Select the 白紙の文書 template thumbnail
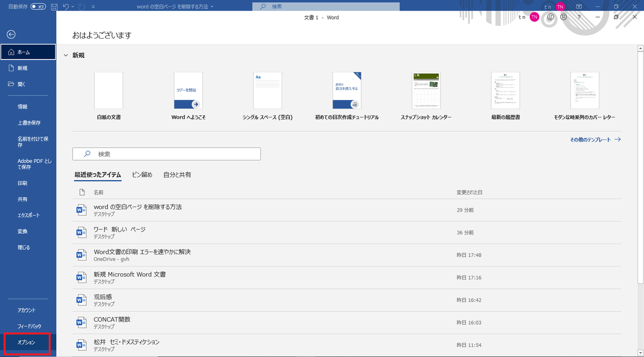644x357 pixels. click(x=108, y=91)
